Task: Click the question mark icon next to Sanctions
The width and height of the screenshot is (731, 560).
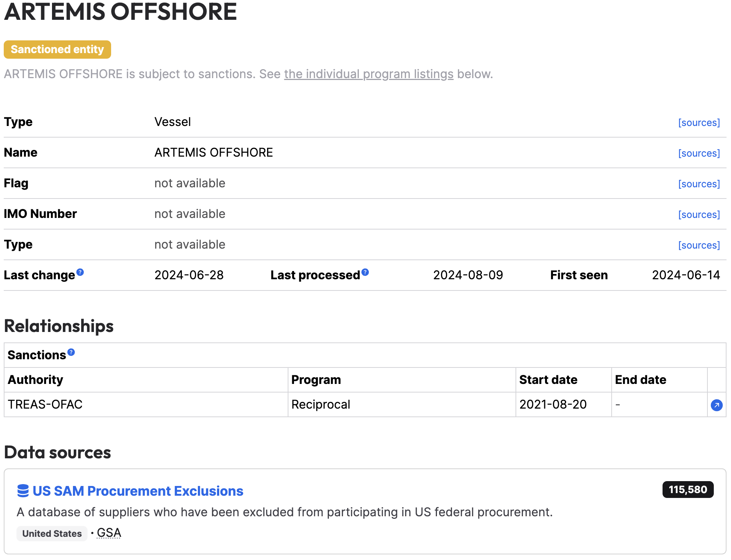Action: [x=71, y=352]
